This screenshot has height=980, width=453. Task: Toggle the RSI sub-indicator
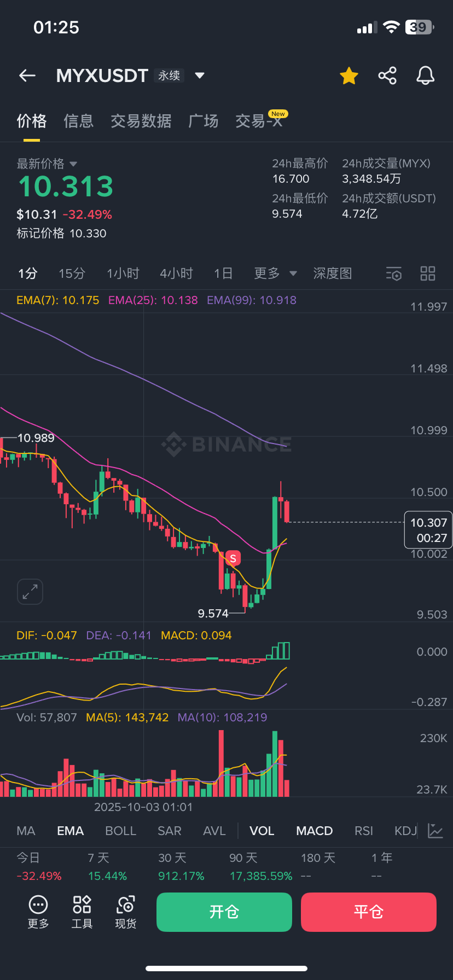(364, 831)
